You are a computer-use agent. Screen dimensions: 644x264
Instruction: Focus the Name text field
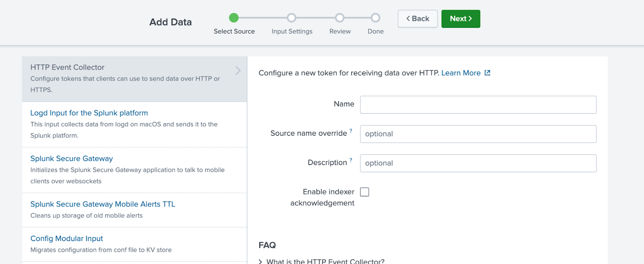478,105
